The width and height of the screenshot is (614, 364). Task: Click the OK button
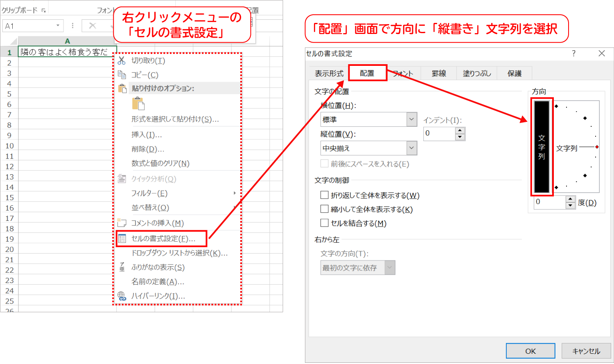click(530, 351)
